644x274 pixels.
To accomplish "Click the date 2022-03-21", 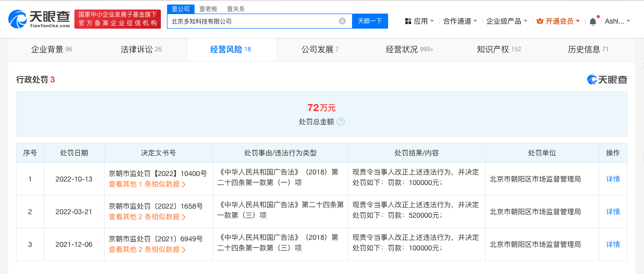I will click(74, 212).
